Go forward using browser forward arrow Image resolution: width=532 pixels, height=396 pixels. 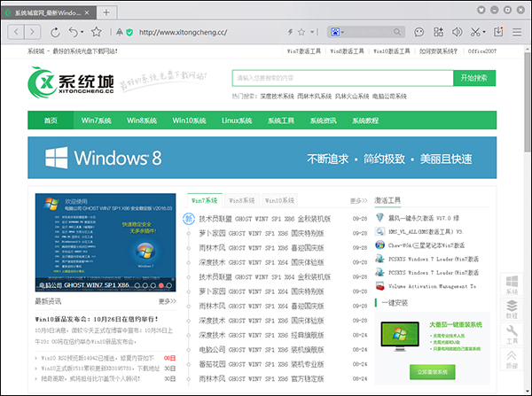click(32, 32)
